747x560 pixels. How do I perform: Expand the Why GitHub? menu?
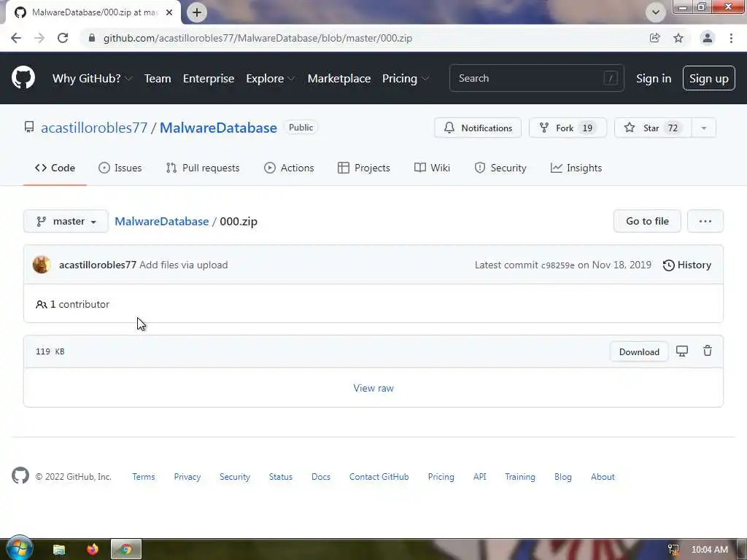tap(92, 78)
